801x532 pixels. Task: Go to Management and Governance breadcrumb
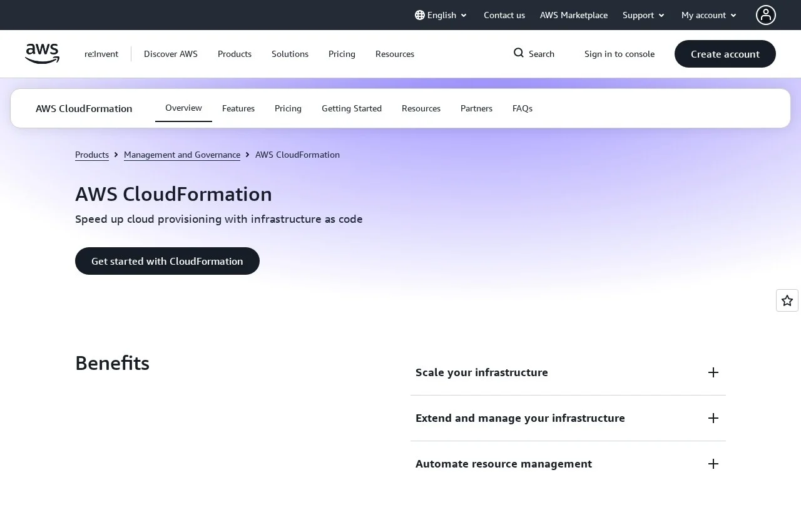[182, 155]
